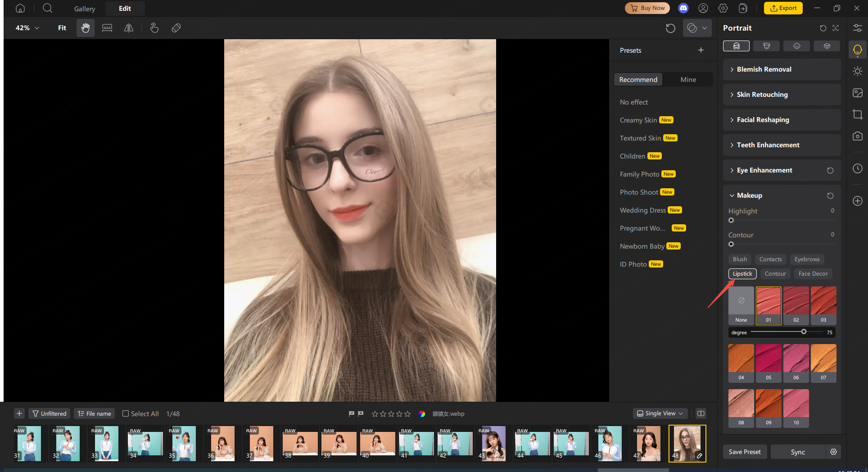Add a new preset with plus icon

(701, 50)
